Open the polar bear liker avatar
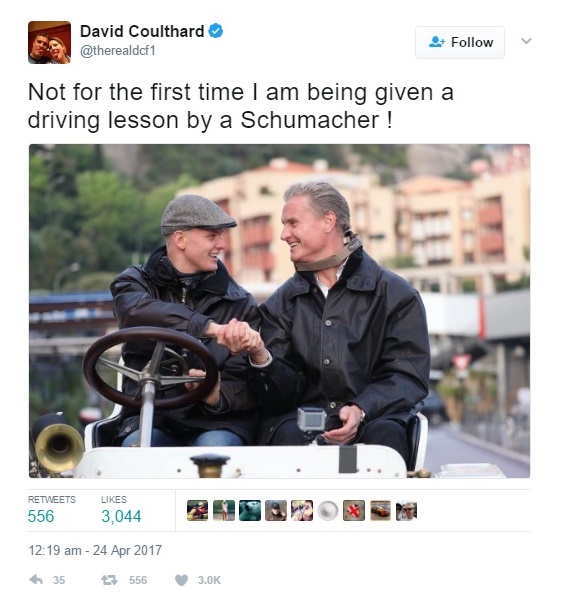This screenshot has height=608, width=562. (x=250, y=510)
